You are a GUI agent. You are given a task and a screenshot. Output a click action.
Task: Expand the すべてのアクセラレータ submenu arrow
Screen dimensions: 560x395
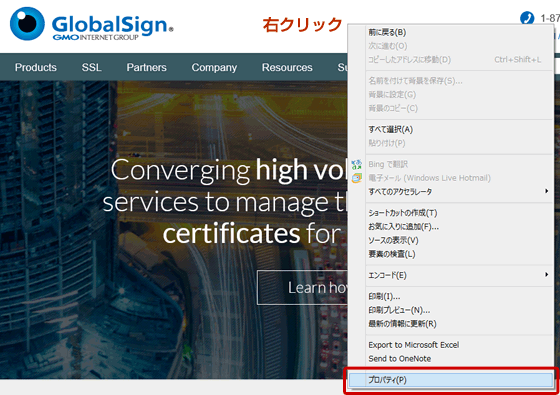[546, 191]
